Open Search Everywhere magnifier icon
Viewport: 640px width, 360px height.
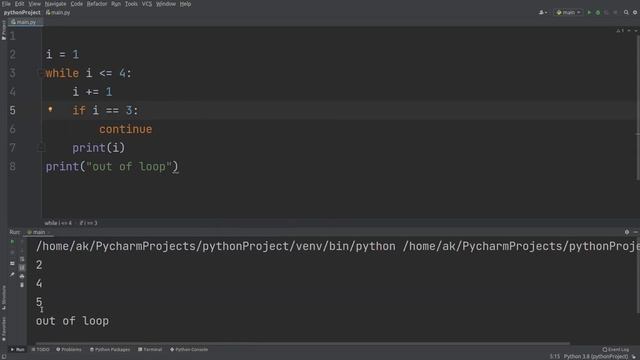coord(626,13)
